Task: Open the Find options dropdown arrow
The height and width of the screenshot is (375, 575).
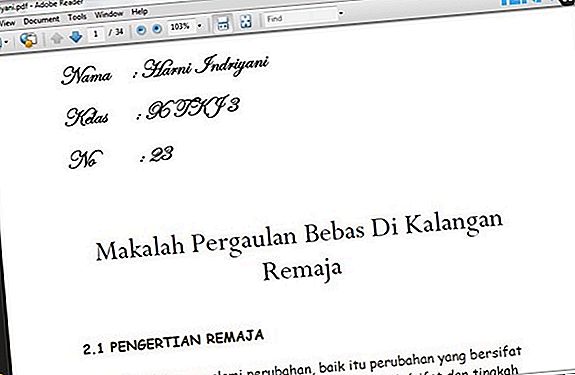Action: tap(341, 13)
